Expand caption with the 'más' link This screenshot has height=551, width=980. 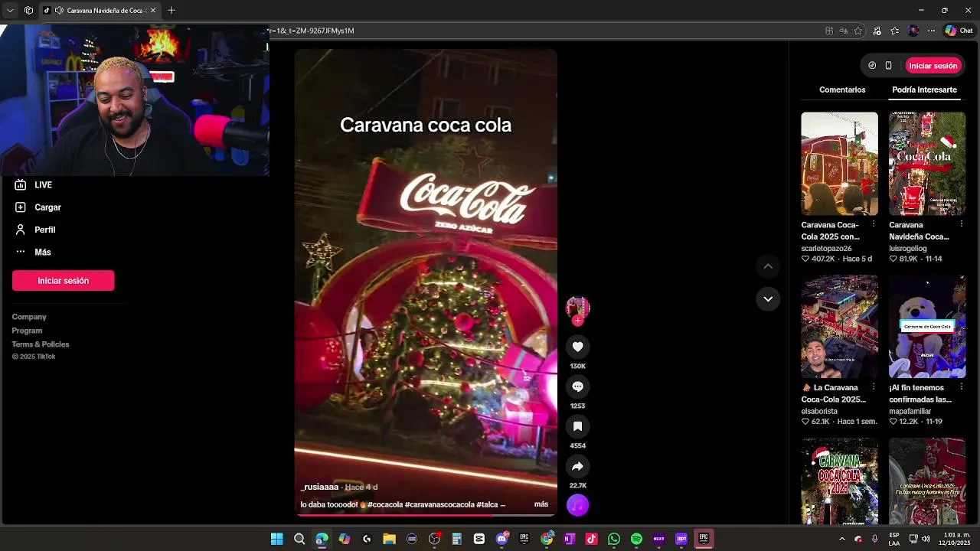point(541,504)
